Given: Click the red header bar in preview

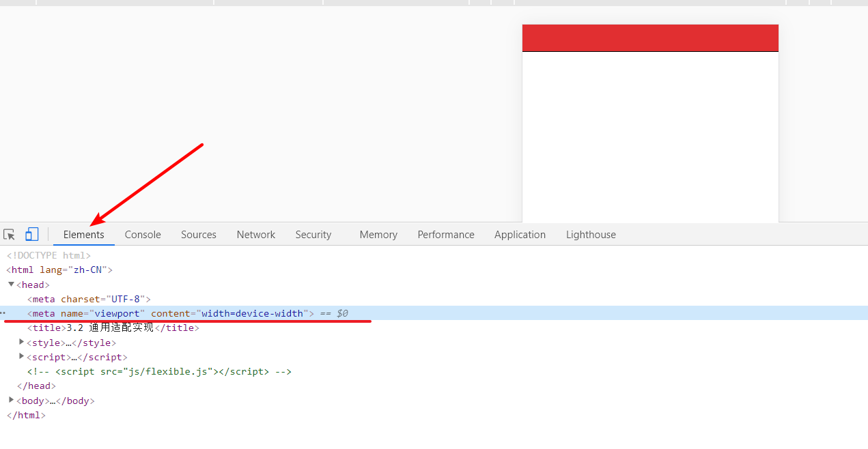Looking at the screenshot, I should [650, 38].
